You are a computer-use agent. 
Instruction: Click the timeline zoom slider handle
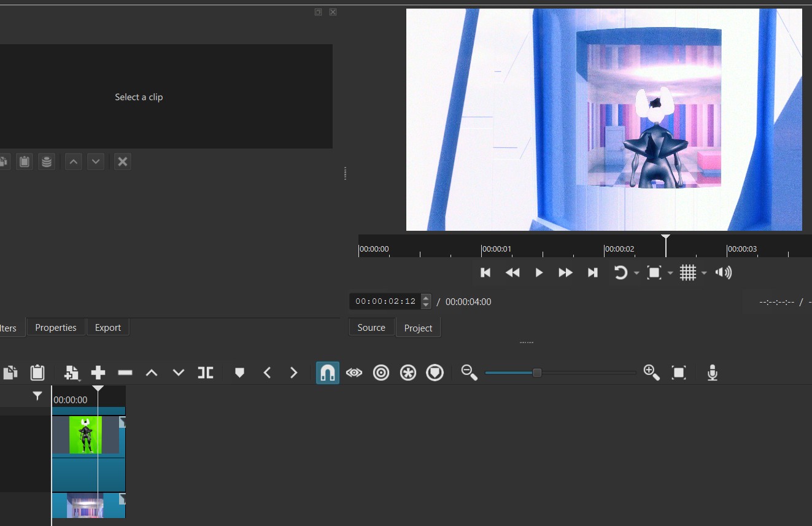537,373
